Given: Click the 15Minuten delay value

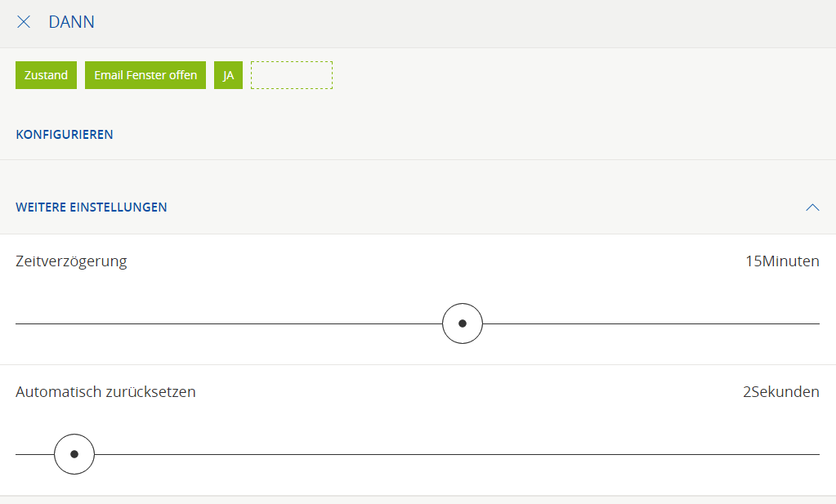Looking at the screenshot, I should click(781, 261).
